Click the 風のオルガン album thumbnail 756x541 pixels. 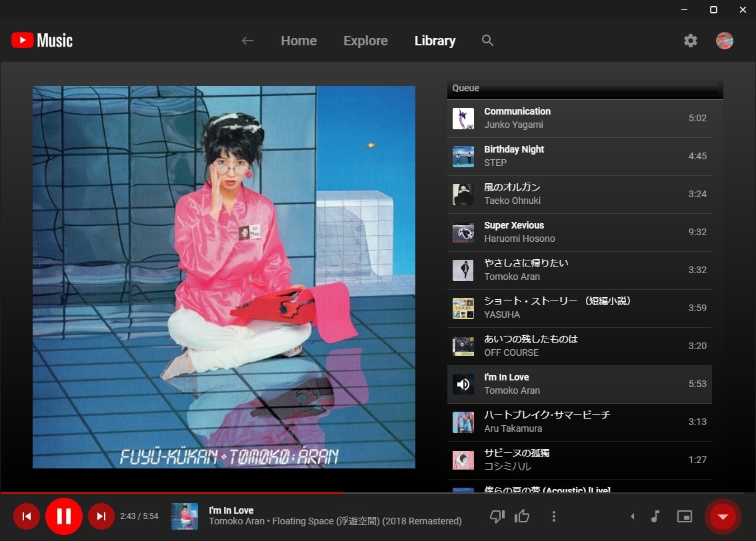463,194
